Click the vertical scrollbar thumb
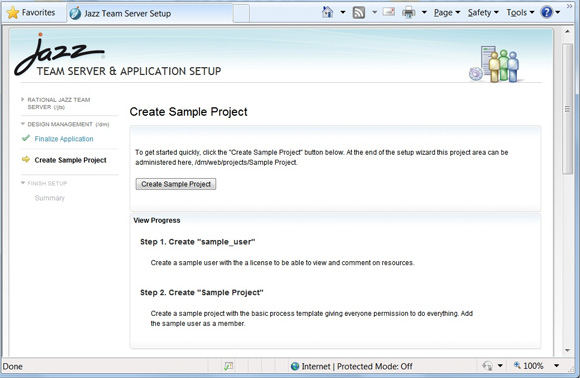Screen dimensions: 580x378 (567, 108)
